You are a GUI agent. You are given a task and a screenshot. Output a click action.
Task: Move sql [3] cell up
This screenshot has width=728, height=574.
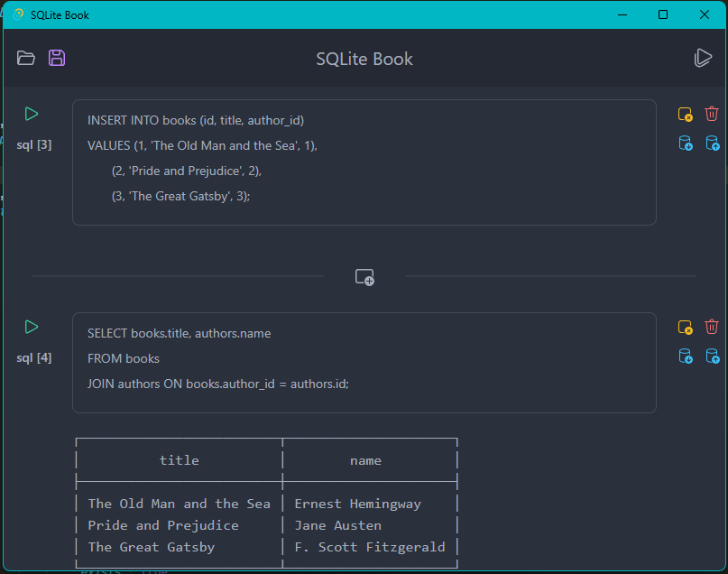click(713, 143)
